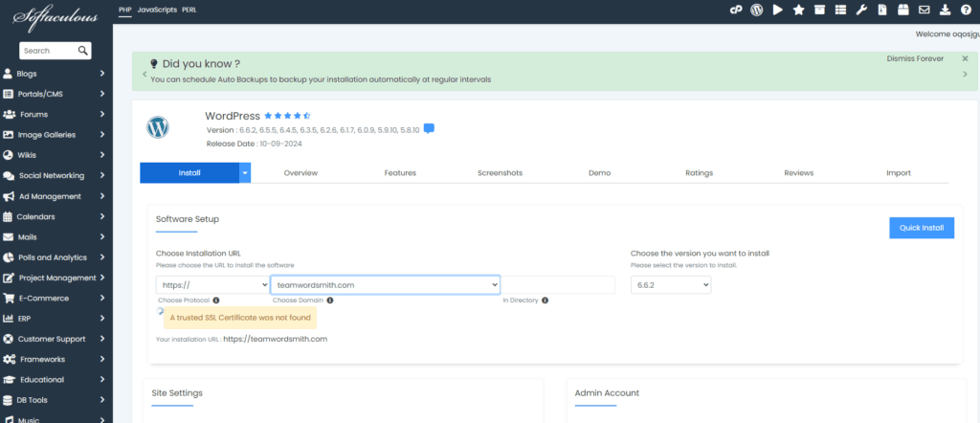Show next tip with right banner arrow
The image size is (980, 423).
pyautogui.click(x=965, y=75)
